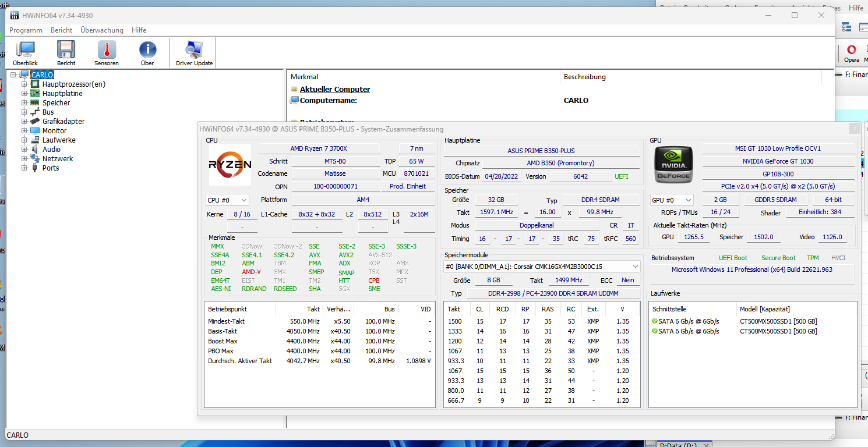Select the Audio tree item
868x447 pixels.
51,150
